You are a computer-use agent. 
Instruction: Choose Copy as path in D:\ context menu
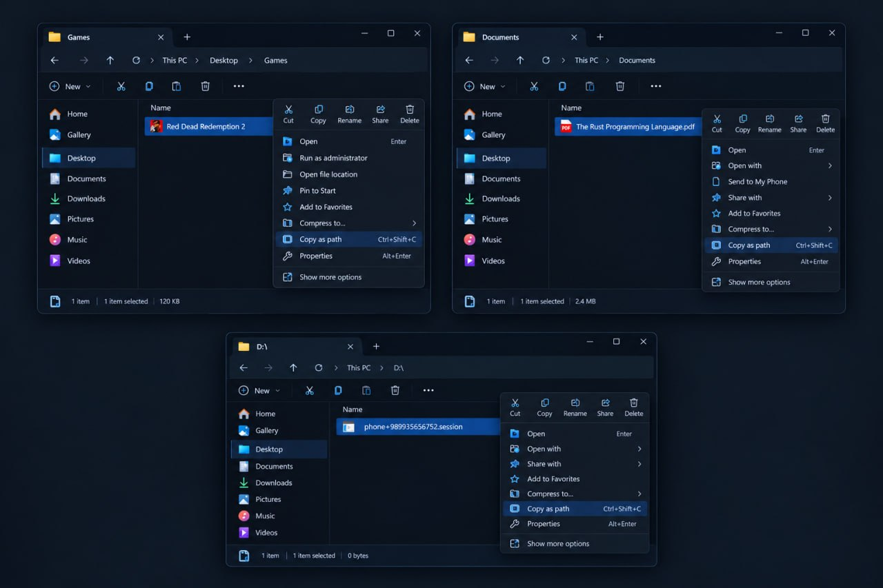(575, 509)
